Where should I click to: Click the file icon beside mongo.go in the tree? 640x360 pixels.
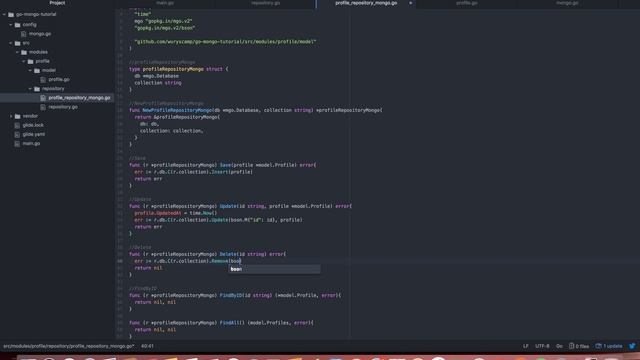[24, 34]
